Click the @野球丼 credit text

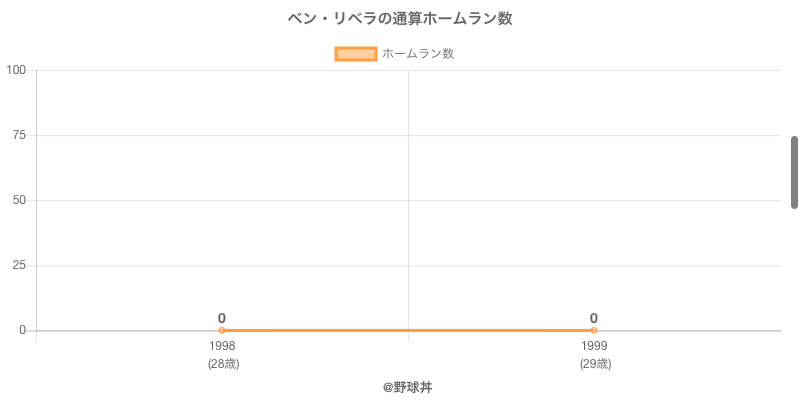click(x=408, y=388)
